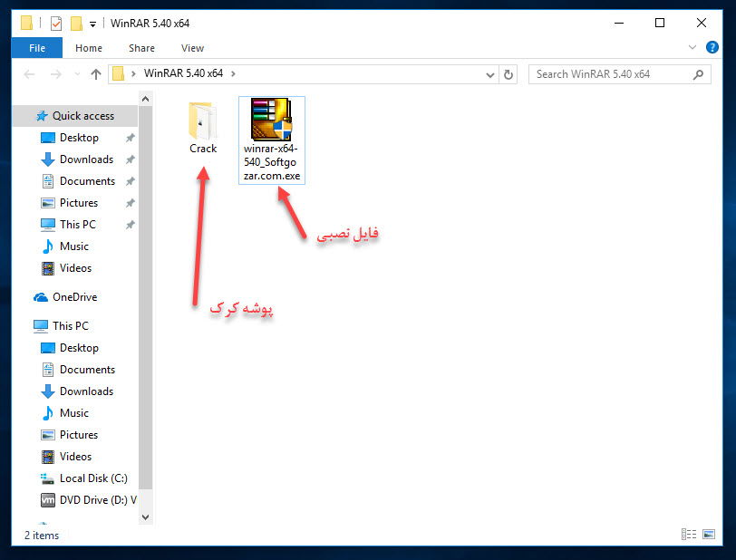Click the search magnifier icon
The height and width of the screenshot is (560, 736).
point(698,74)
